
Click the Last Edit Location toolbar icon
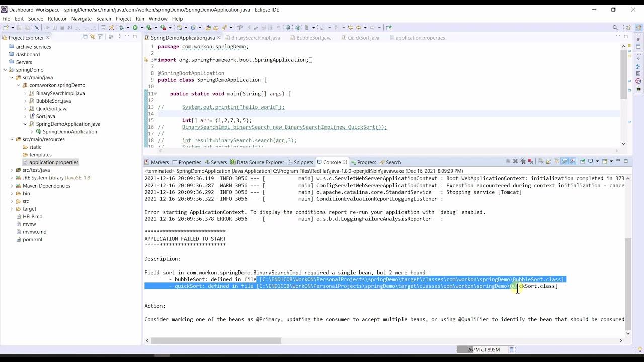tap(351, 28)
